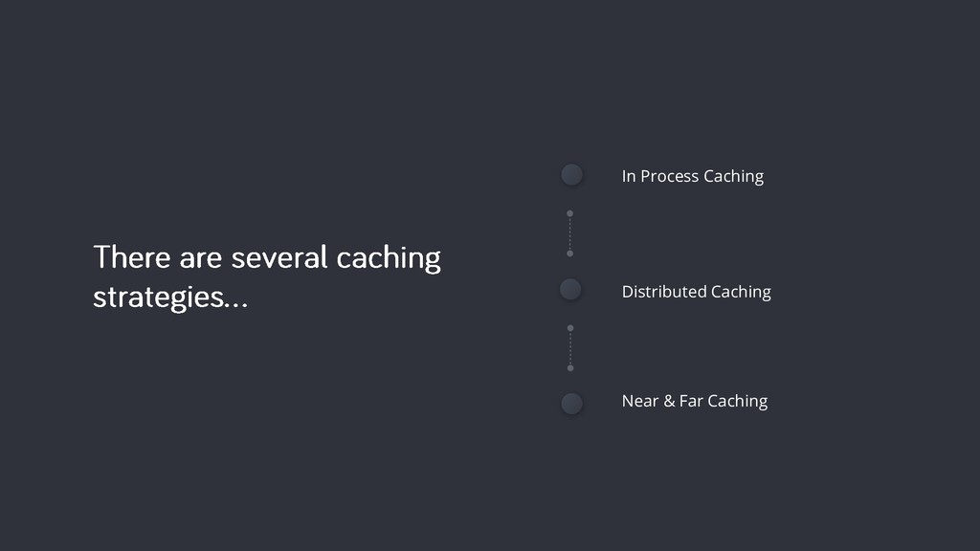Click the word "There" in the heading

[x=132, y=257]
